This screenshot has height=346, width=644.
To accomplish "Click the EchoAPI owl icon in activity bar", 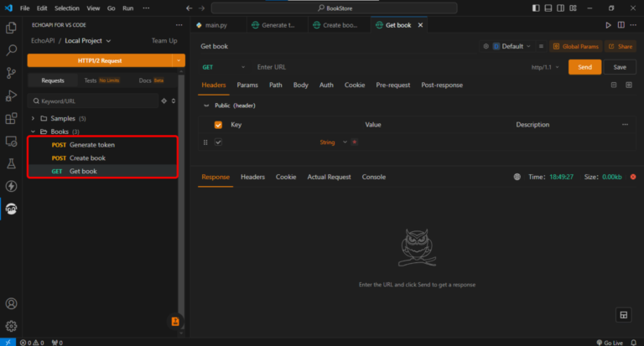I will 11,209.
